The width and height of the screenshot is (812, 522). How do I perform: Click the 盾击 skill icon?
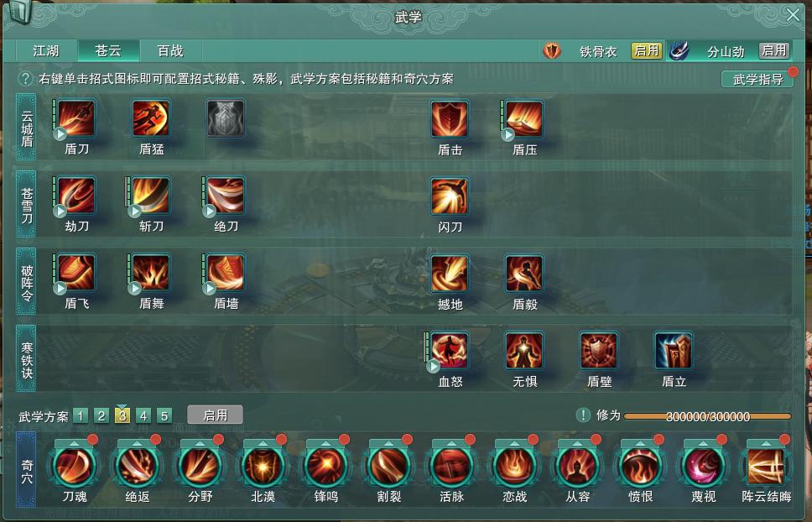click(x=450, y=119)
